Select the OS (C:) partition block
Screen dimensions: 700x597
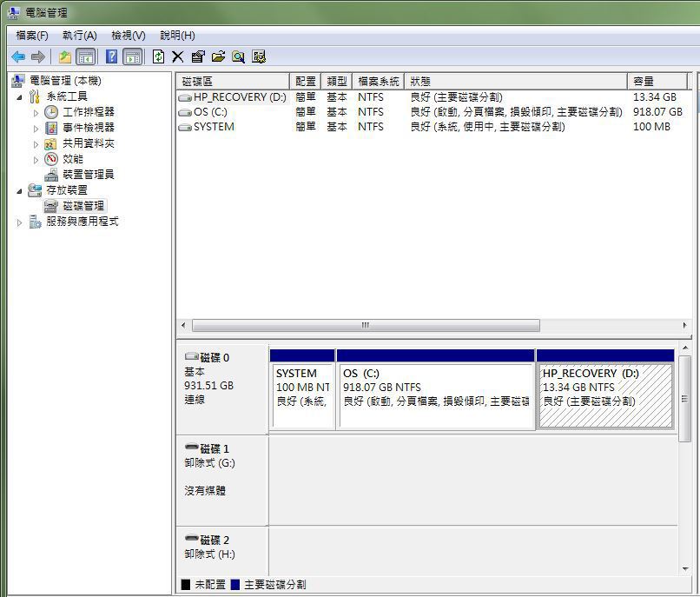[x=435, y=388]
